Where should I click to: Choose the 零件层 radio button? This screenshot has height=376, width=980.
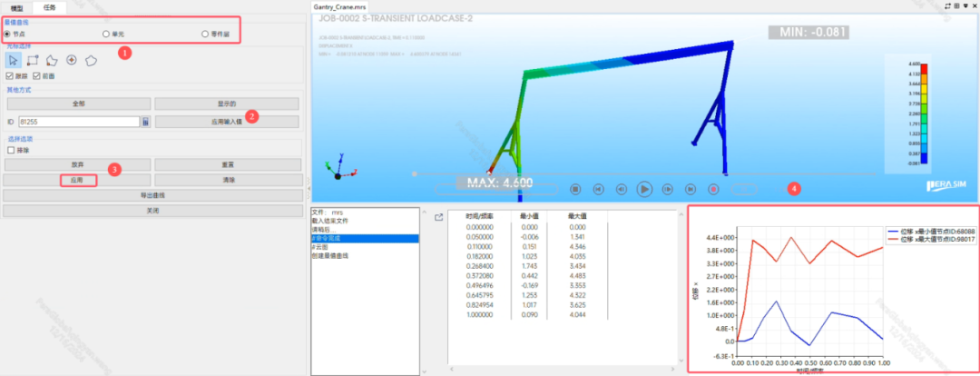click(x=205, y=34)
